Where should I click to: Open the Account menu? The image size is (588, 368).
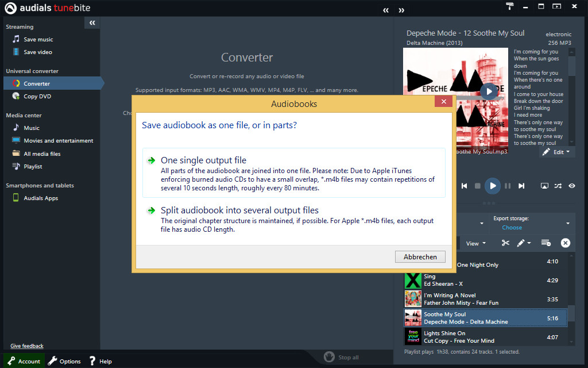point(24,361)
